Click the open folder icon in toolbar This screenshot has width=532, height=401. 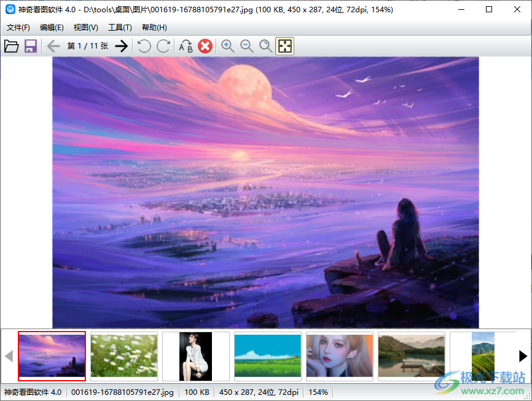click(11, 46)
